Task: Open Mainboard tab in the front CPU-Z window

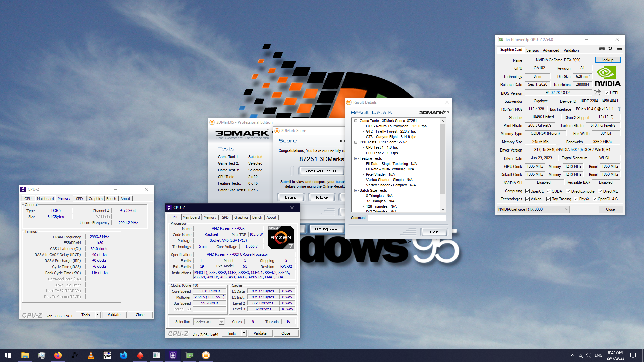Action: (x=191, y=217)
